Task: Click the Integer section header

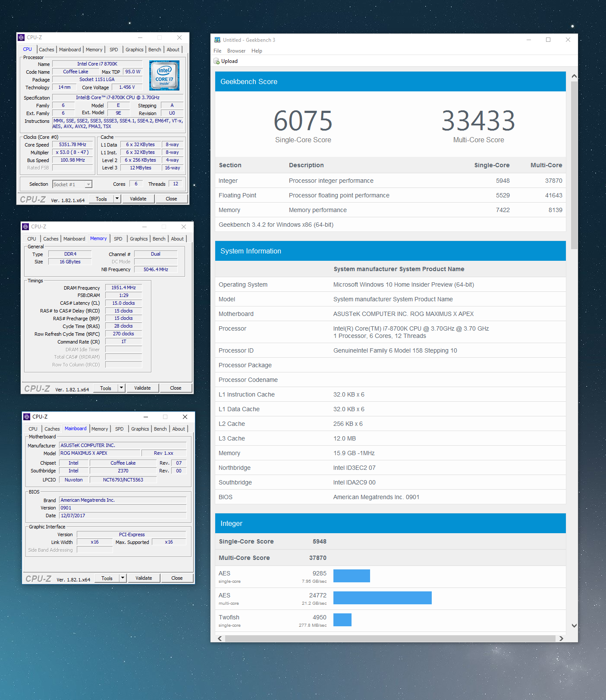Action: pos(390,523)
